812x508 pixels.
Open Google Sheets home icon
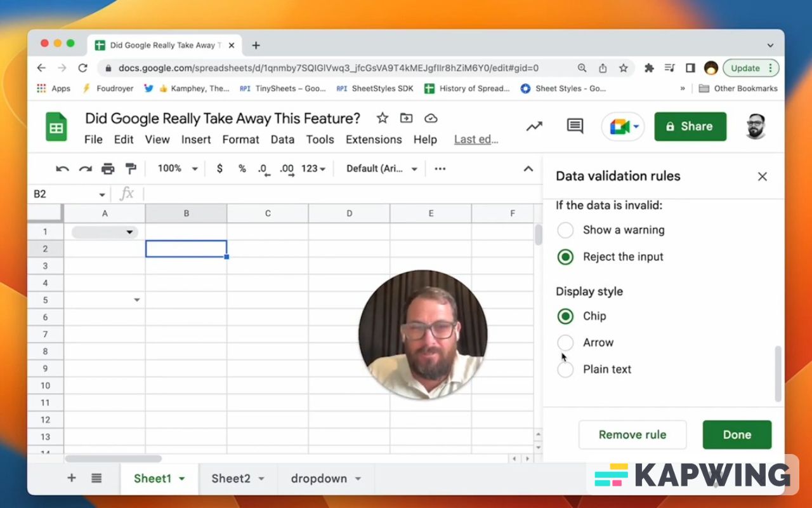(x=56, y=126)
